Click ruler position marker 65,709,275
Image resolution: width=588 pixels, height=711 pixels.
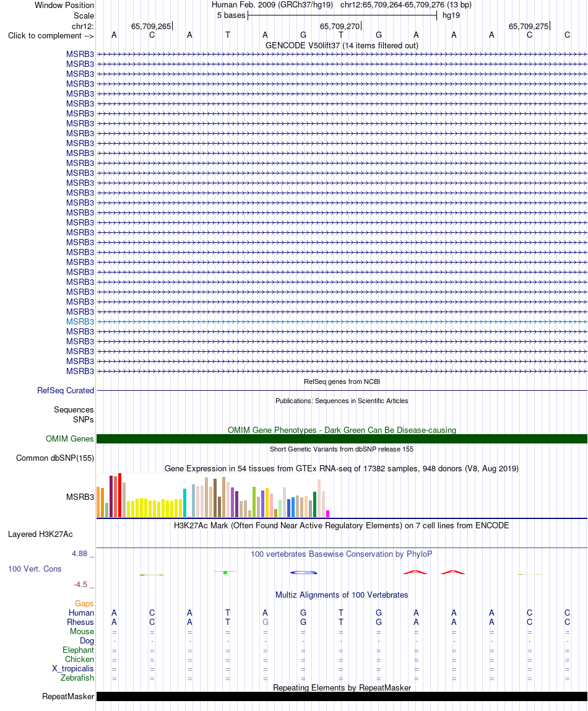529,26
